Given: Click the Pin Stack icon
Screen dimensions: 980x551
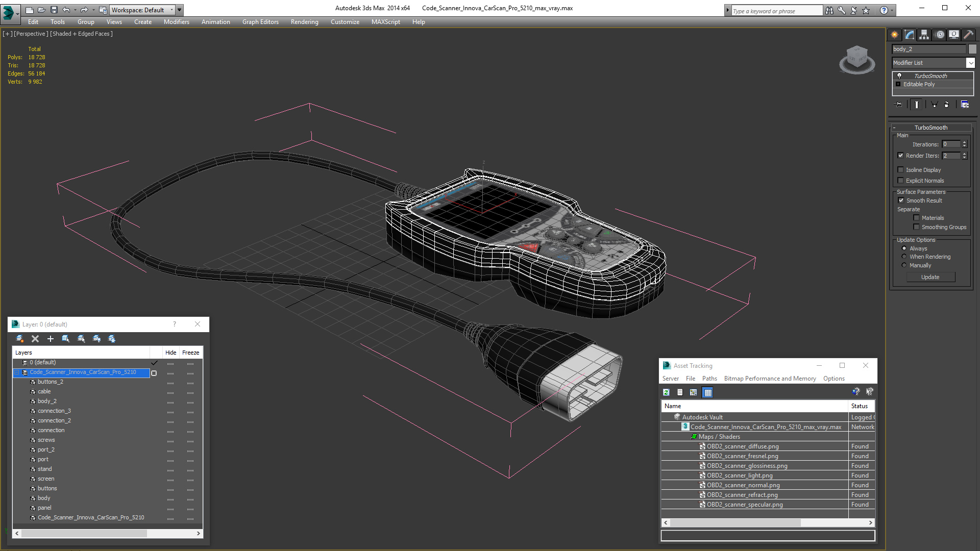Looking at the screenshot, I should tap(899, 104).
